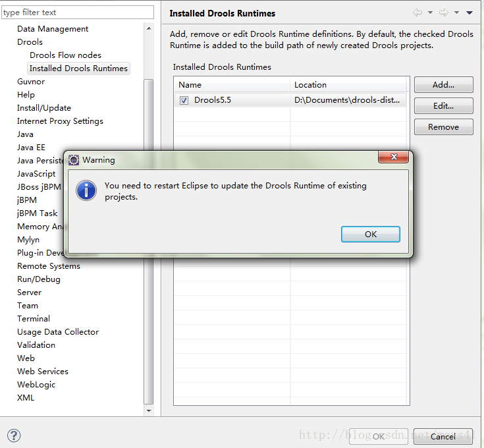
Task: Click the Add... runtime button
Action: click(x=444, y=85)
